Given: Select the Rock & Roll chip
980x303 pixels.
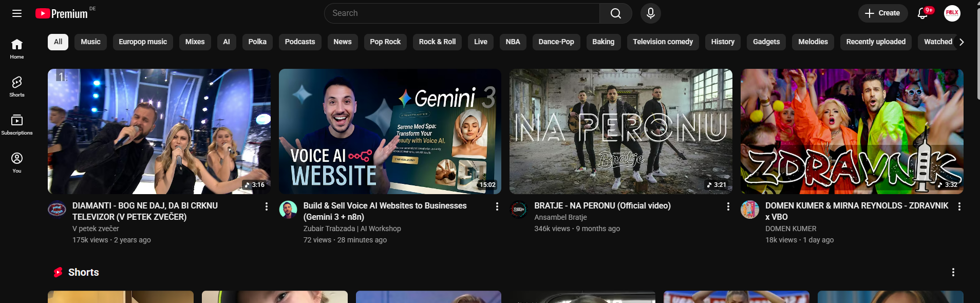Looking at the screenshot, I should click(437, 42).
